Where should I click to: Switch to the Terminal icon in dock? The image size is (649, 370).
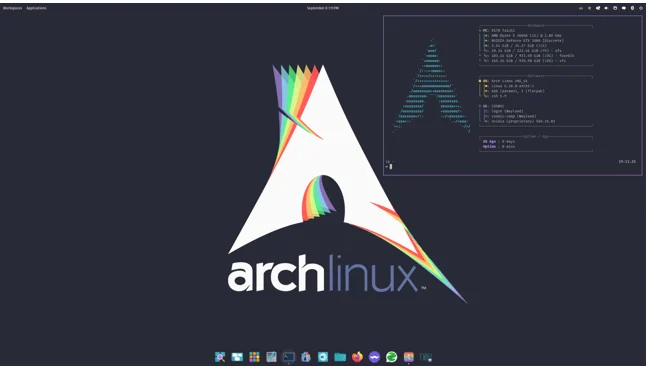click(x=288, y=357)
